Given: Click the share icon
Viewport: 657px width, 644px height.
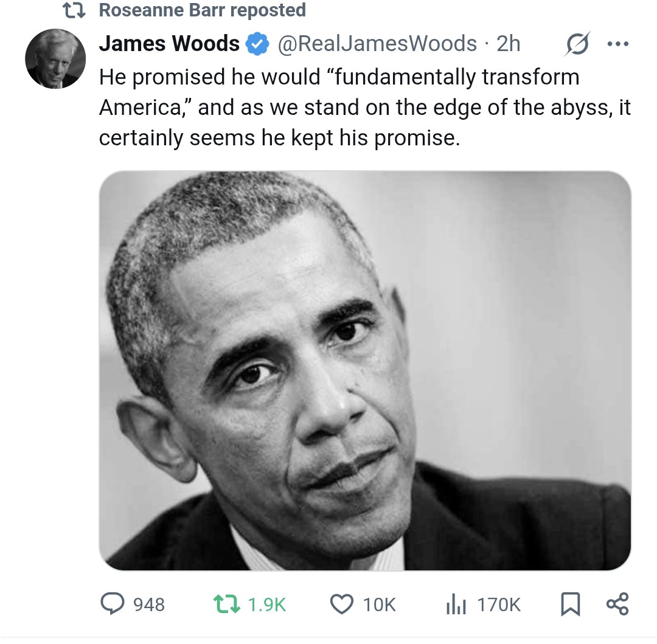Looking at the screenshot, I should pos(617,604).
